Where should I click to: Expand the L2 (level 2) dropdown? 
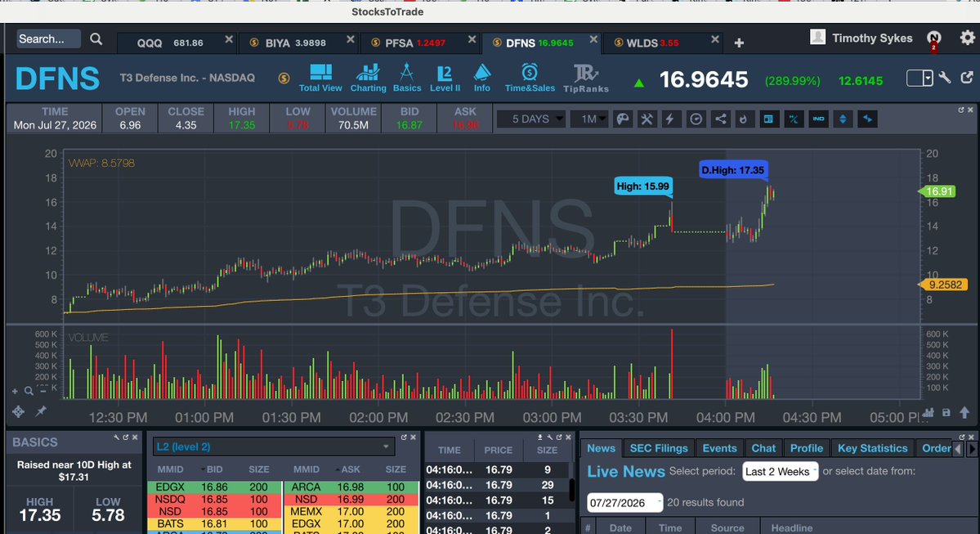click(273, 446)
